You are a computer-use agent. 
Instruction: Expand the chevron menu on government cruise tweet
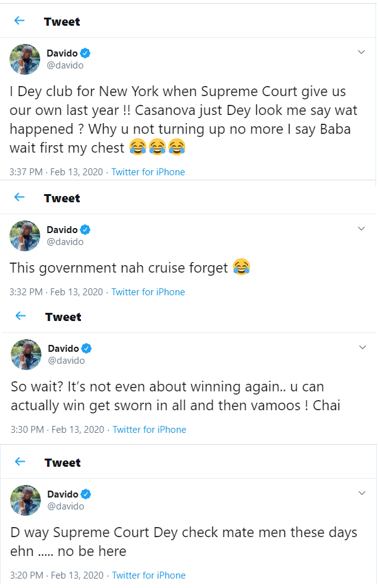coord(361,229)
